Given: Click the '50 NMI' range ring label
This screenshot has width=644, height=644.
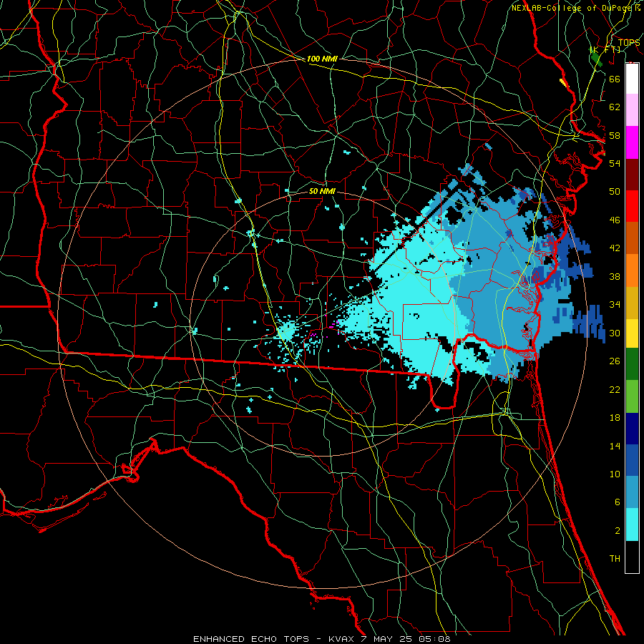Looking at the screenshot, I should point(322,191).
